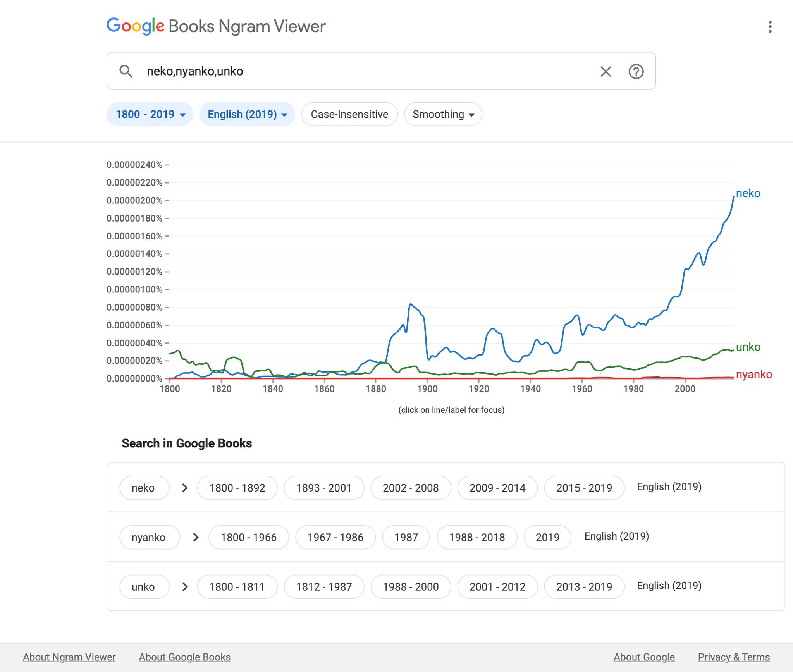Screen dimensions: 793x672
Task: Search neko in 2002 - 2008
Action: 411,488
